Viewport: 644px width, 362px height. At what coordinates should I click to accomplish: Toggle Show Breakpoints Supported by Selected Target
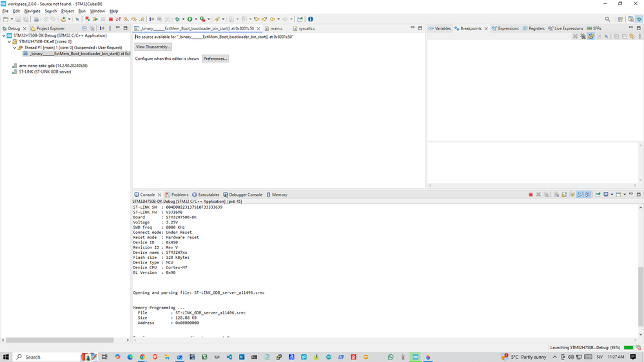click(x=590, y=37)
